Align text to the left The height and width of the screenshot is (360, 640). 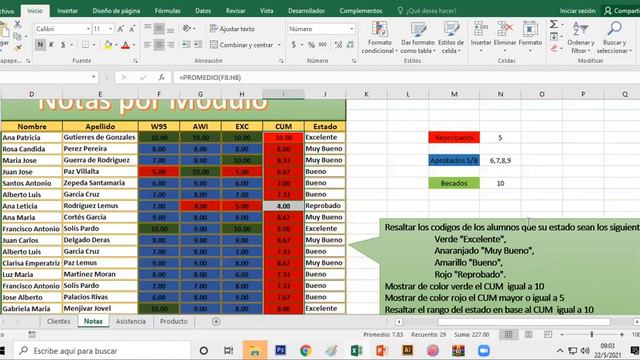click(148, 44)
